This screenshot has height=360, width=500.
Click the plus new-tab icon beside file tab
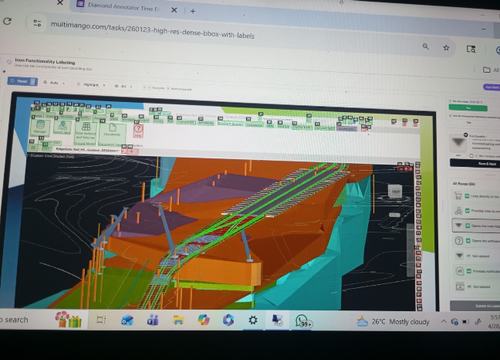click(131, 151)
